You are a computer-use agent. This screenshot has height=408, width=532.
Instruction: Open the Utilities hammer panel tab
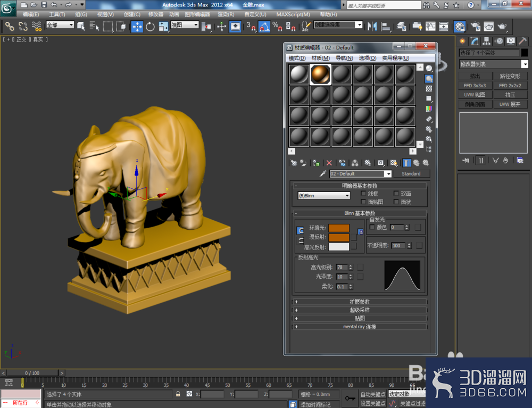point(523,41)
